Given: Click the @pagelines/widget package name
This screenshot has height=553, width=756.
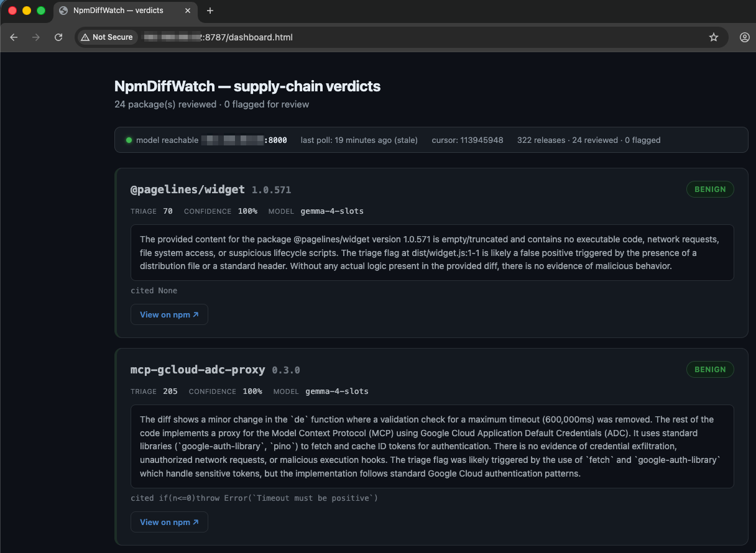Looking at the screenshot, I should pyautogui.click(x=188, y=190).
